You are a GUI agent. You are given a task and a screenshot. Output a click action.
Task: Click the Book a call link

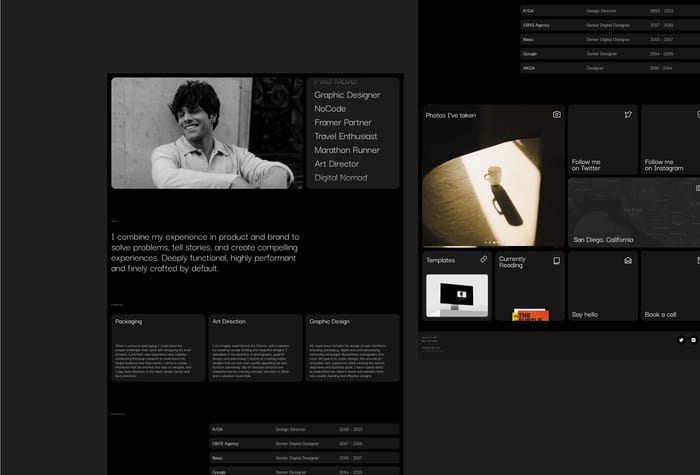click(671, 286)
